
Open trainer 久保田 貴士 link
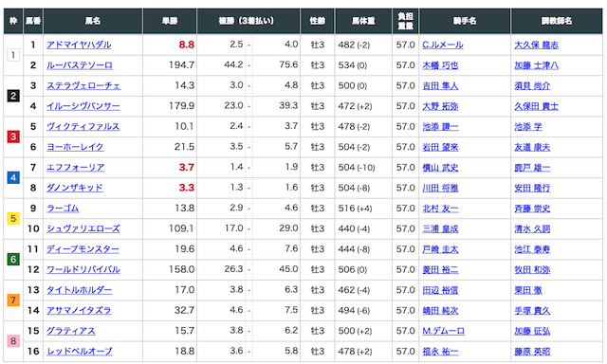[x=536, y=106]
